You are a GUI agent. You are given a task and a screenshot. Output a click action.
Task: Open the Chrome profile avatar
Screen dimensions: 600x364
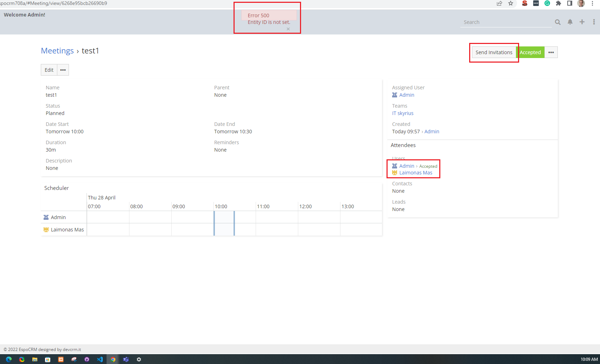[581, 3]
